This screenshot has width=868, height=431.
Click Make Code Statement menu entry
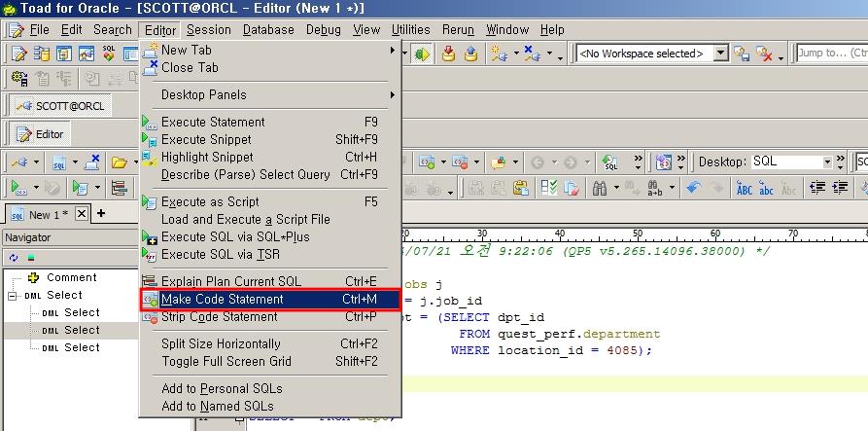coord(222,299)
